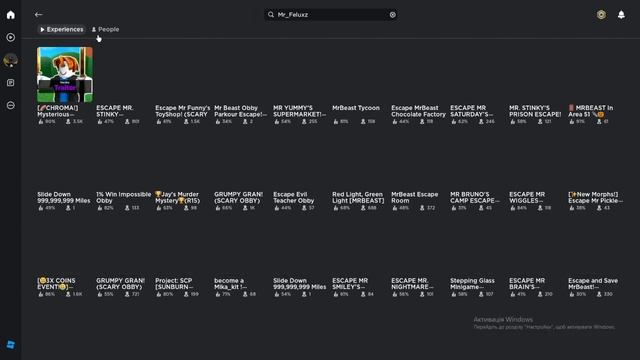Image resolution: width=640 pixels, height=360 pixels.
Task: Open the Escape Evil Teacher Obby experience
Action: tap(294, 198)
